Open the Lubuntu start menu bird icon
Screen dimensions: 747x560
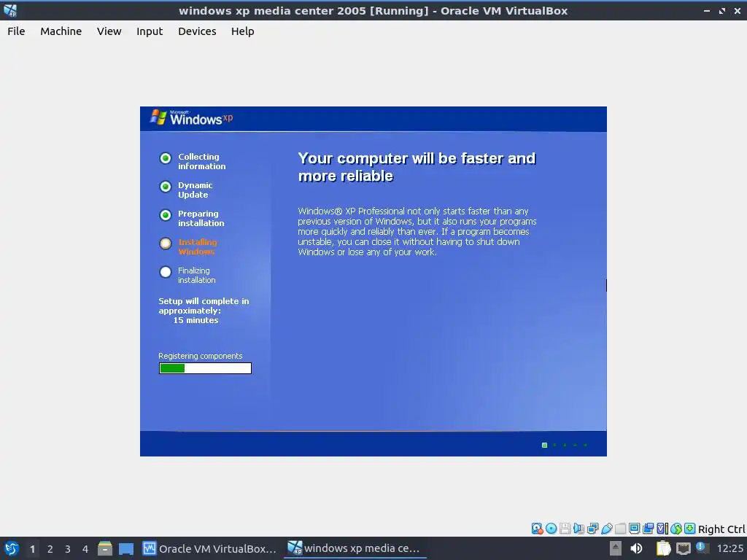[12, 548]
